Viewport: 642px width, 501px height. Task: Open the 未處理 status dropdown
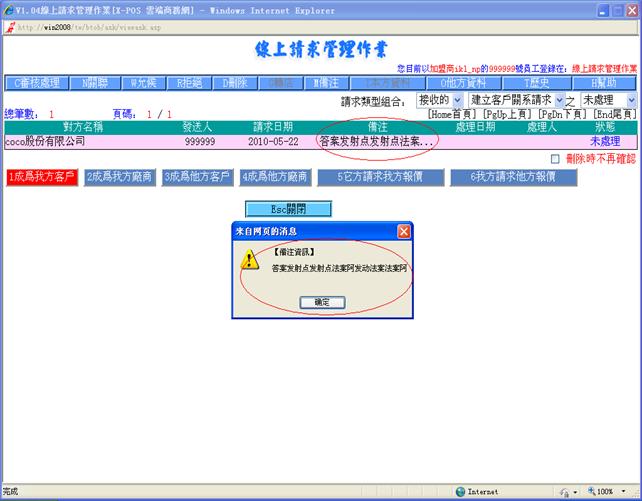pyautogui.click(x=630, y=101)
